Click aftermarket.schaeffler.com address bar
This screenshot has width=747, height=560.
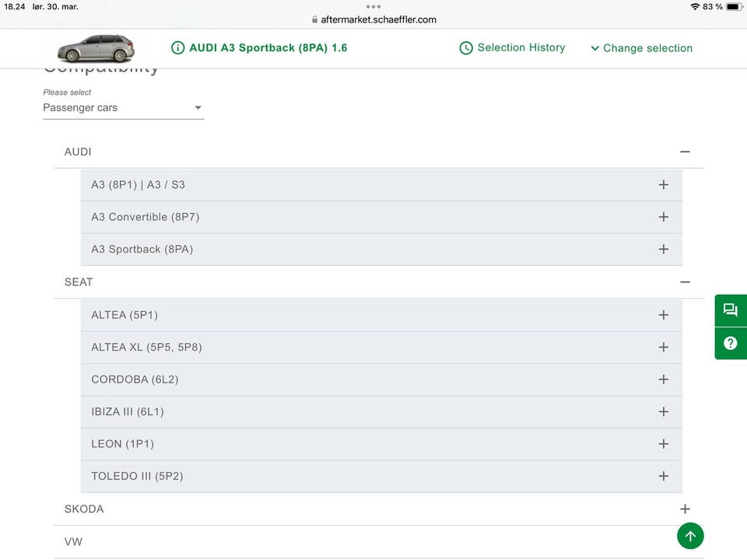click(378, 19)
